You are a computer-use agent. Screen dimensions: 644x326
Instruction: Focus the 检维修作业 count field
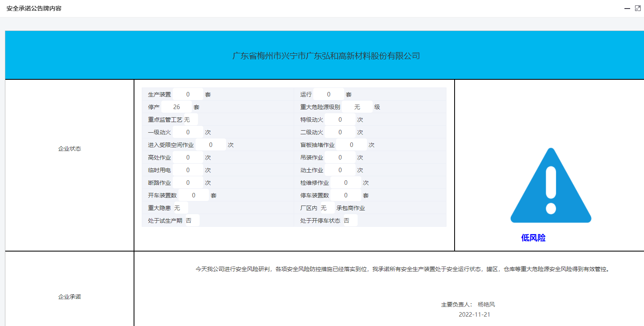pyautogui.click(x=346, y=183)
